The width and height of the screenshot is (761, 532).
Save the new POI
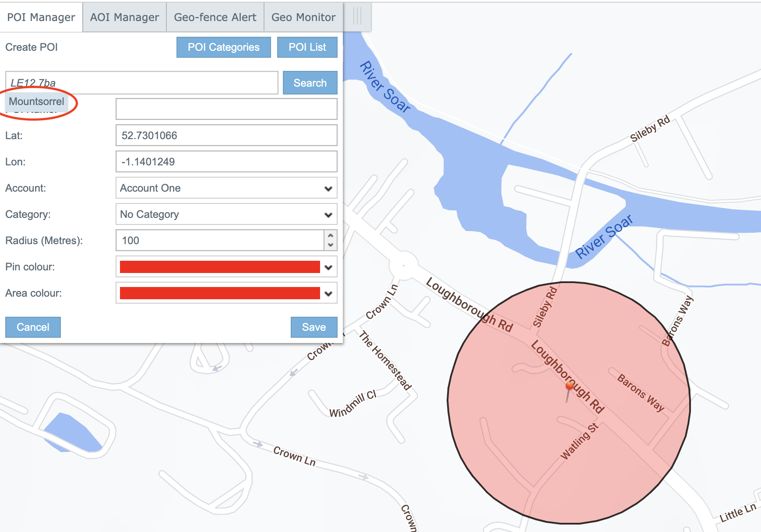(314, 327)
